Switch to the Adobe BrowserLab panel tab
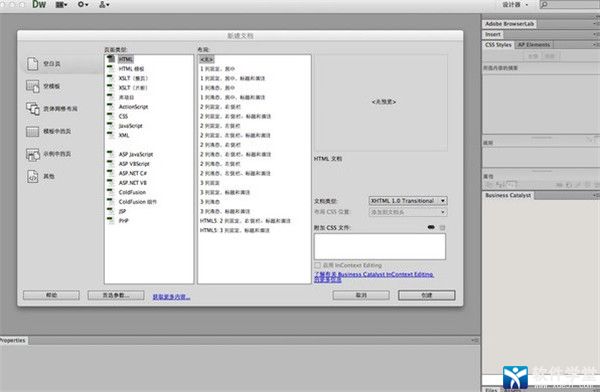This screenshot has width=600, height=392. [x=509, y=24]
